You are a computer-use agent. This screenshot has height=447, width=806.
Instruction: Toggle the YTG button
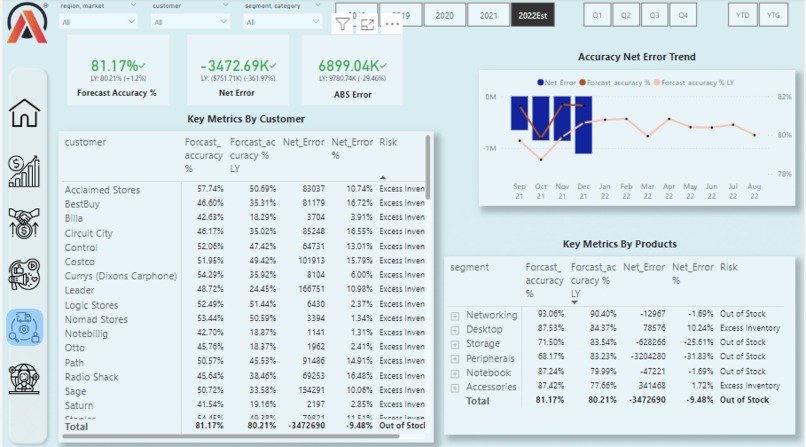coord(773,15)
